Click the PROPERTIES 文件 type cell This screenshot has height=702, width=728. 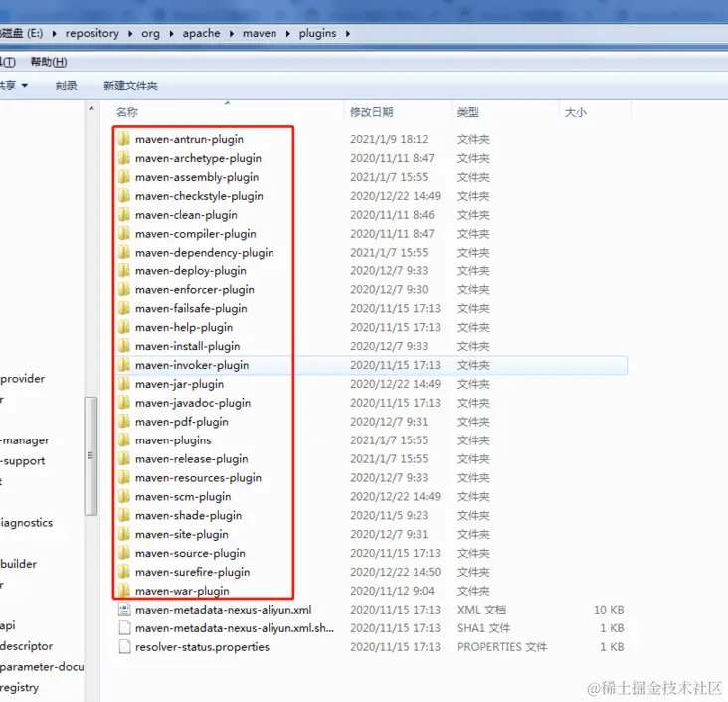point(502,646)
